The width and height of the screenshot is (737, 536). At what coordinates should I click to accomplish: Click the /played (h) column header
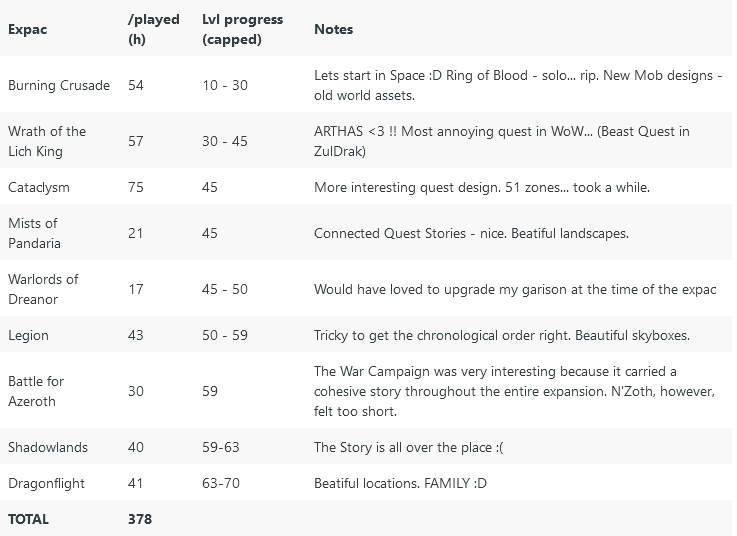click(153, 29)
